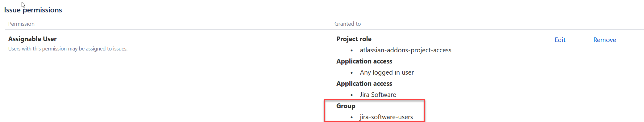The height and width of the screenshot is (122, 644).
Task: Click 'Application access' label above Jira Software
Action: (x=364, y=84)
